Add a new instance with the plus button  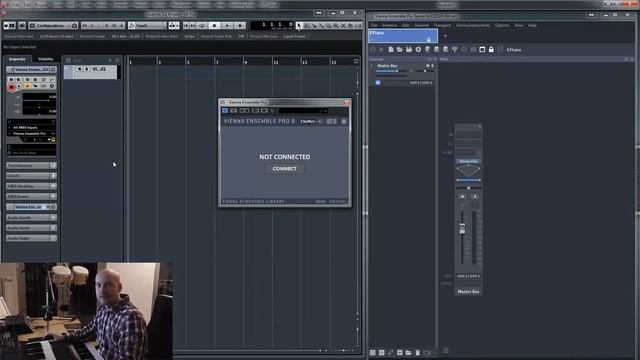[445, 36]
